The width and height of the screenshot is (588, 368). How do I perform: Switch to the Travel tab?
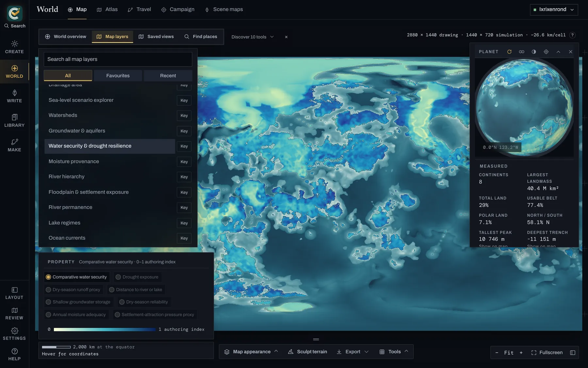click(x=139, y=9)
